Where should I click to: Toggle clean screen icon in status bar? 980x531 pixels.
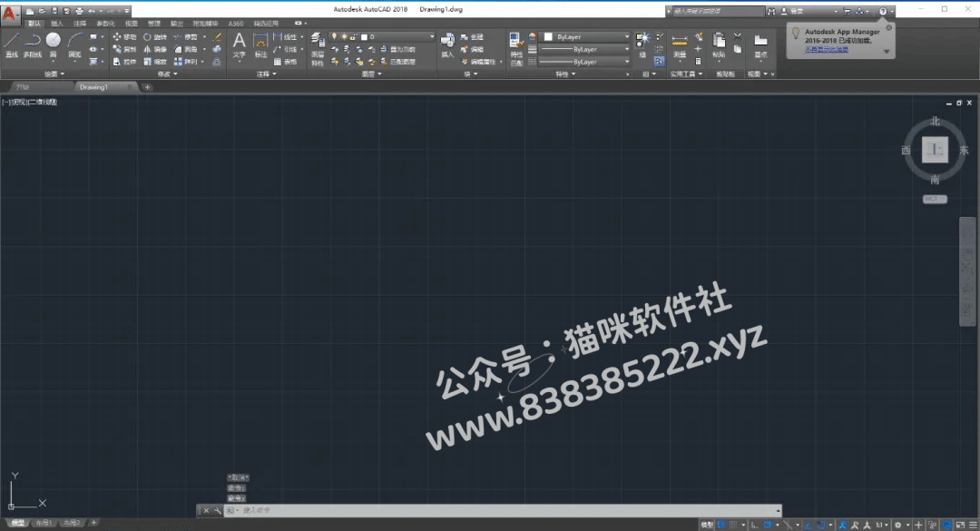point(960,525)
